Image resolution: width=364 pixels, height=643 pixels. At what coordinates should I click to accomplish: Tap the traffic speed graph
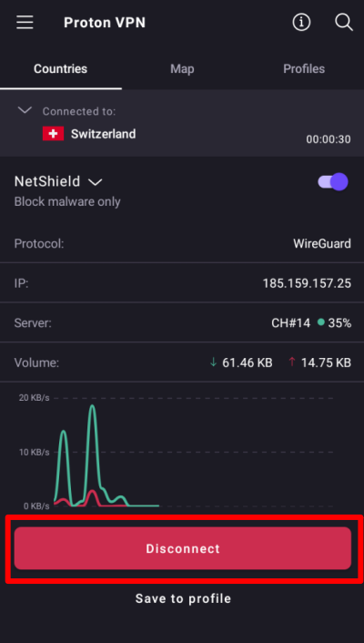click(177, 451)
